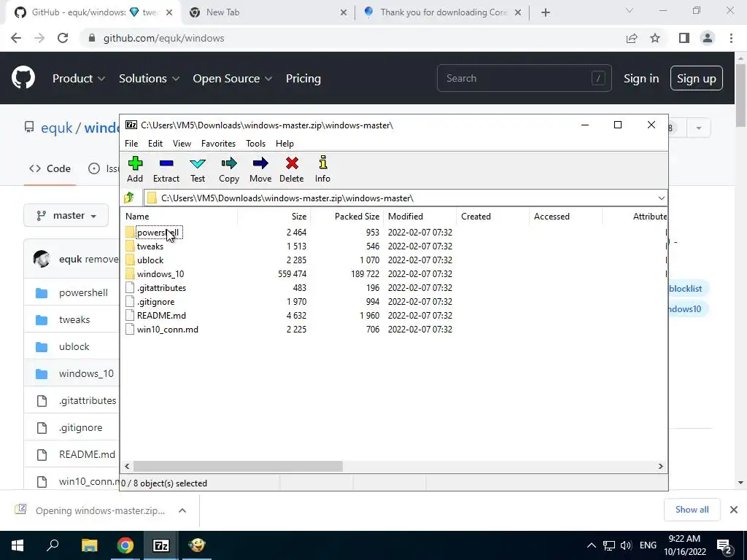This screenshot has height=560, width=747.
Task: Open the Favorites menu in 7-Zip
Action: pyautogui.click(x=218, y=144)
